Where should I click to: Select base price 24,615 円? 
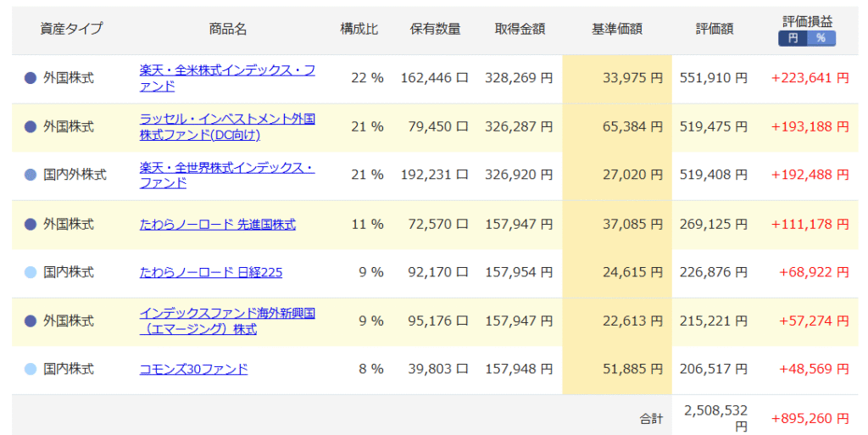click(632, 272)
